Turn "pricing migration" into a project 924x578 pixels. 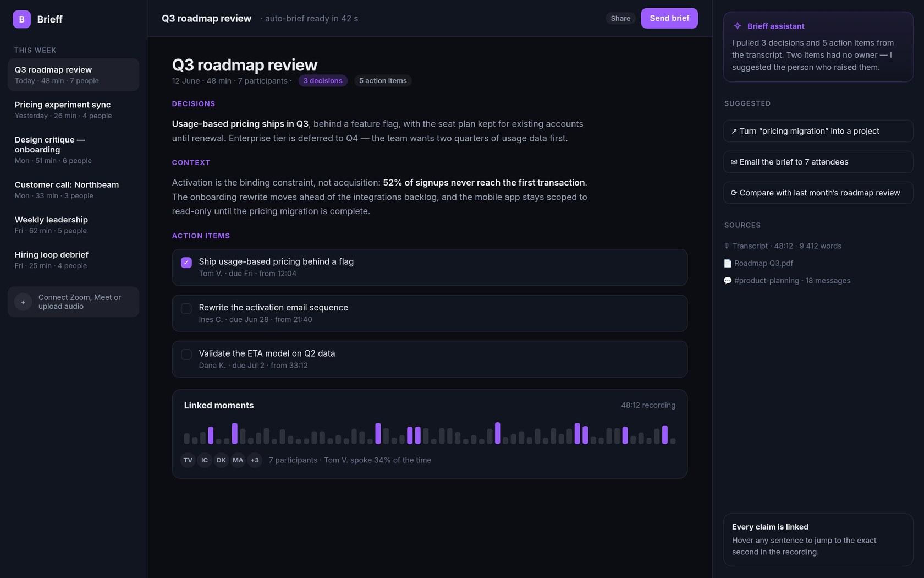(x=818, y=131)
